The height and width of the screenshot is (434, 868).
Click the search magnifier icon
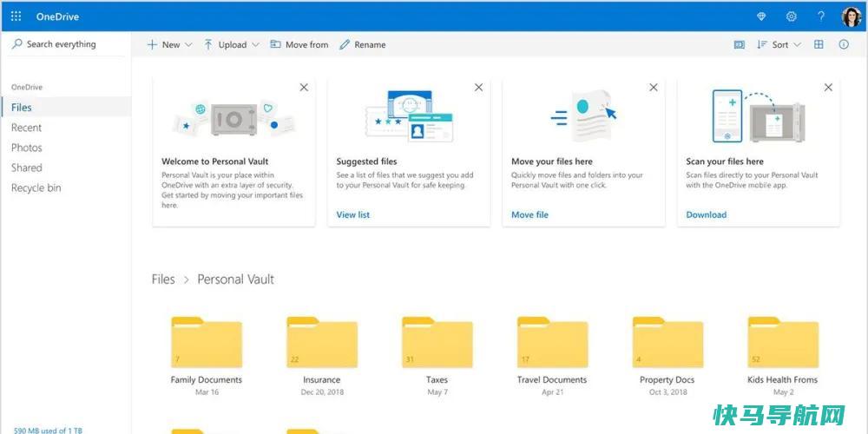(x=16, y=43)
